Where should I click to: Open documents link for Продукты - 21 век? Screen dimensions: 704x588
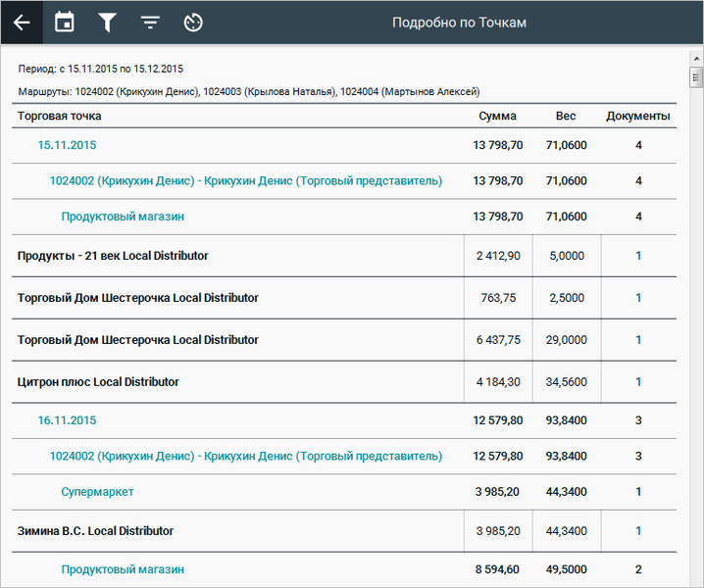pos(638,256)
